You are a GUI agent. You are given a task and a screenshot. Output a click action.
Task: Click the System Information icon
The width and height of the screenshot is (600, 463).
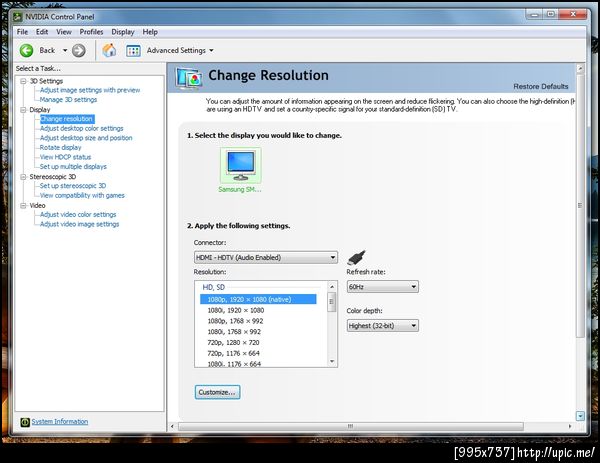pos(25,422)
